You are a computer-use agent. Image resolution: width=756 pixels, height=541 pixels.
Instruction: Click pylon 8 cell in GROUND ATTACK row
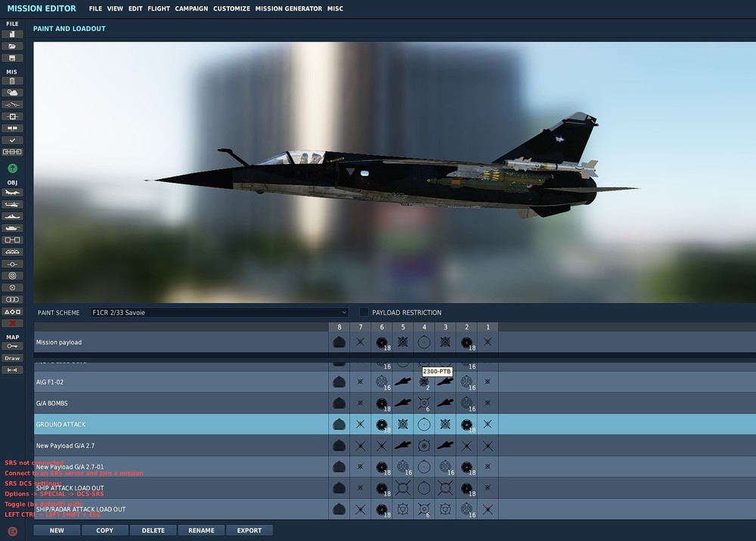pos(339,425)
